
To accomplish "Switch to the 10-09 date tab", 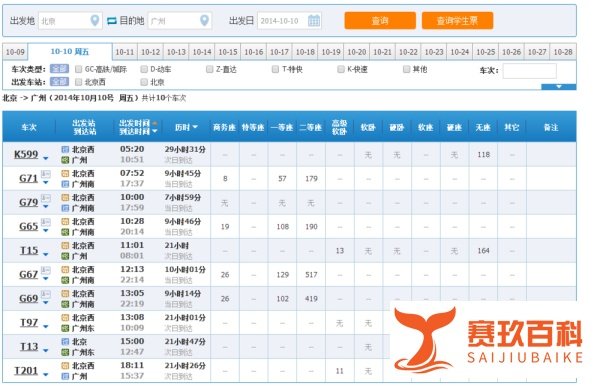I will pyautogui.click(x=15, y=52).
